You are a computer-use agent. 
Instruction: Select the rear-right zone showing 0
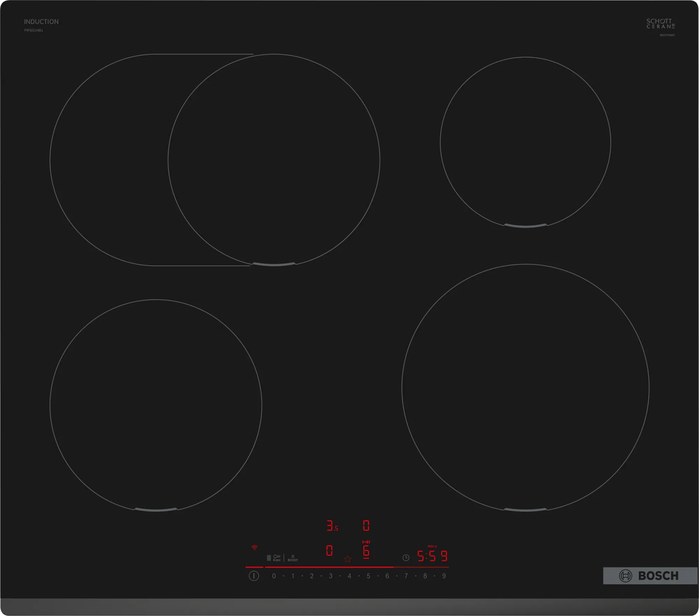coord(366,526)
